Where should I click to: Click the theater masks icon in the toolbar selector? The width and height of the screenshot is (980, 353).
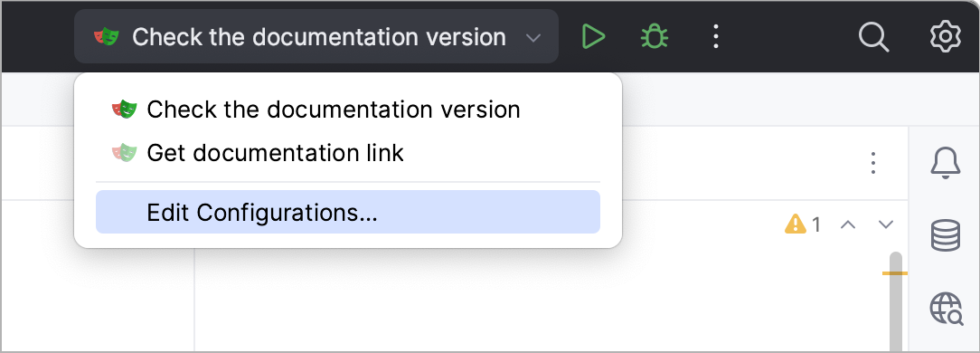pyautogui.click(x=107, y=36)
